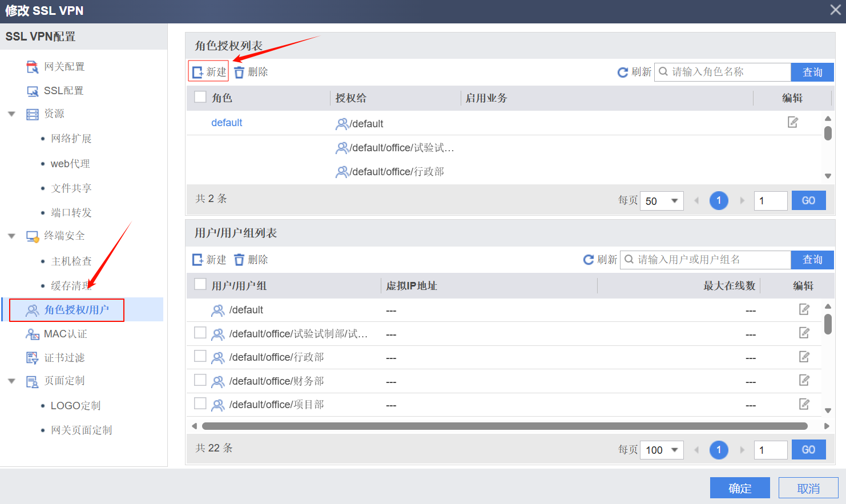Image resolution: width=846 pixels, height=504 pixels.
Task: Open the per-page dropdown showing 50
Action: (662, 201)
